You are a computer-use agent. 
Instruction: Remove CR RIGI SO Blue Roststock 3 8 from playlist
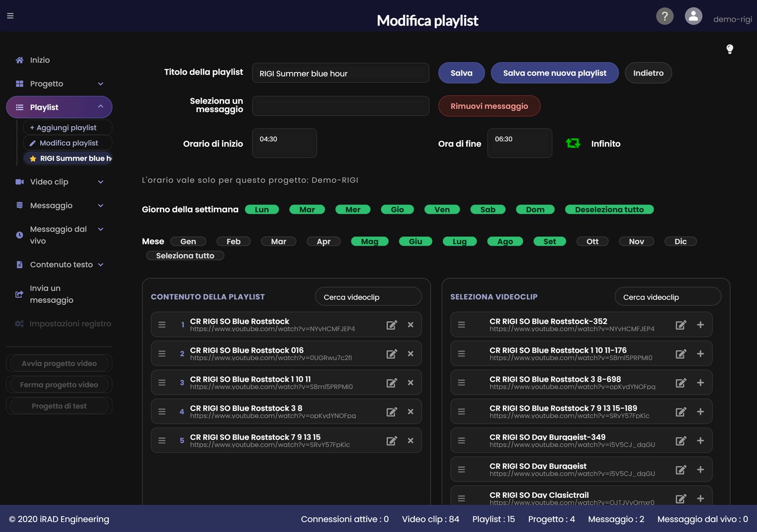pyautogui.click(x=411, y=411)
